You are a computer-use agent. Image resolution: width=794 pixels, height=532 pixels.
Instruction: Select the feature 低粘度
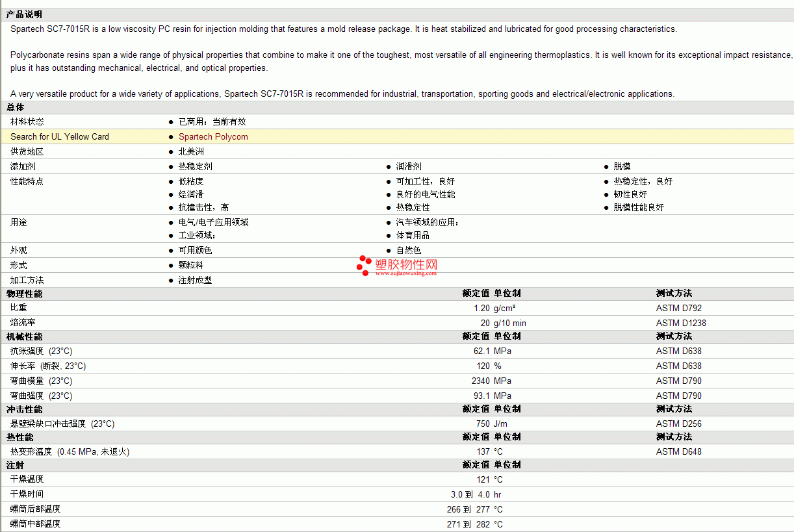pos(191,181)
